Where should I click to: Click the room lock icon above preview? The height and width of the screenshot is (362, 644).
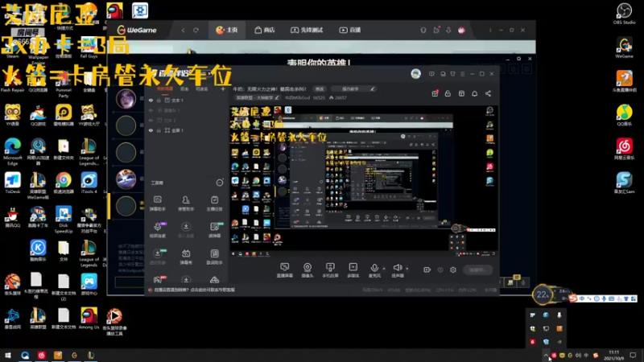(448, 93)
